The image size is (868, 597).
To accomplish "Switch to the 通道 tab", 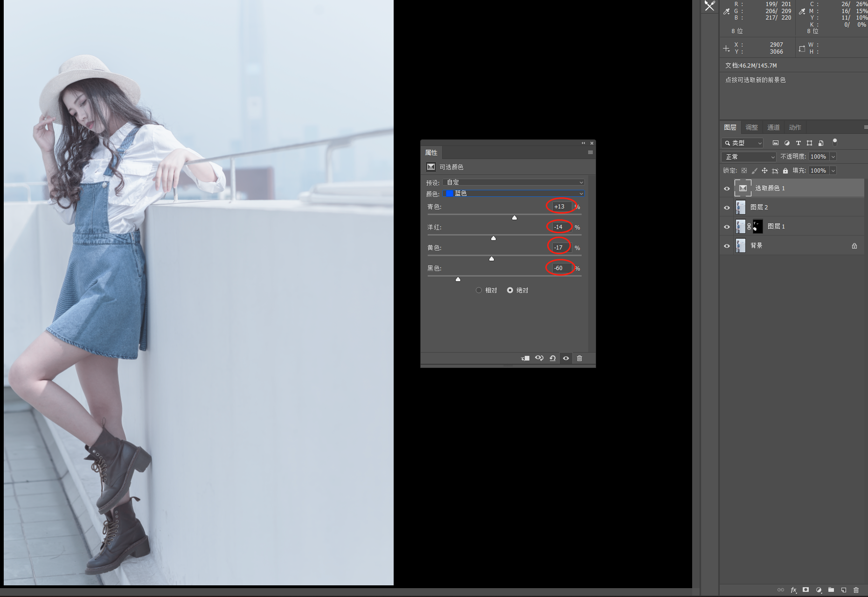I will 773,127.
